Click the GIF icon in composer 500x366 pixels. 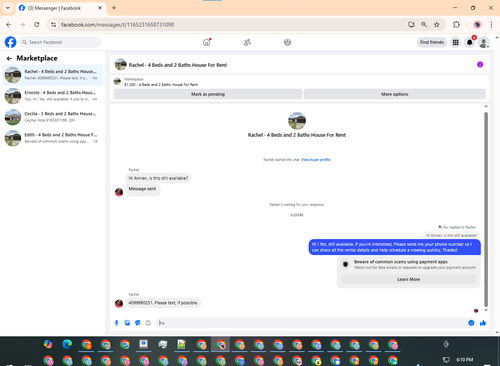(148, 323)
